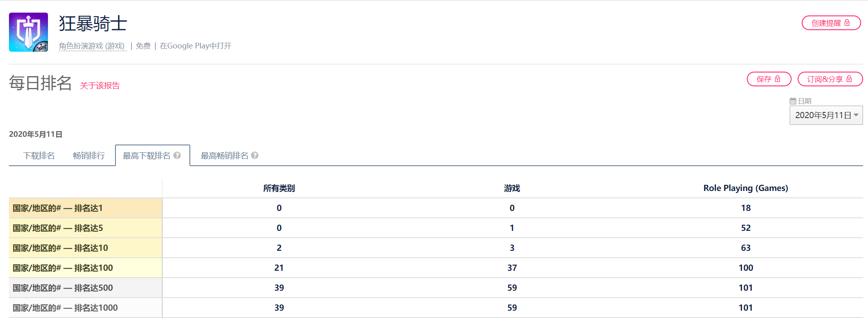The height and width of the screenshot is (318, 868).
Task: Click the calendar icon next to 日期
Action: [x=793, y=101]
